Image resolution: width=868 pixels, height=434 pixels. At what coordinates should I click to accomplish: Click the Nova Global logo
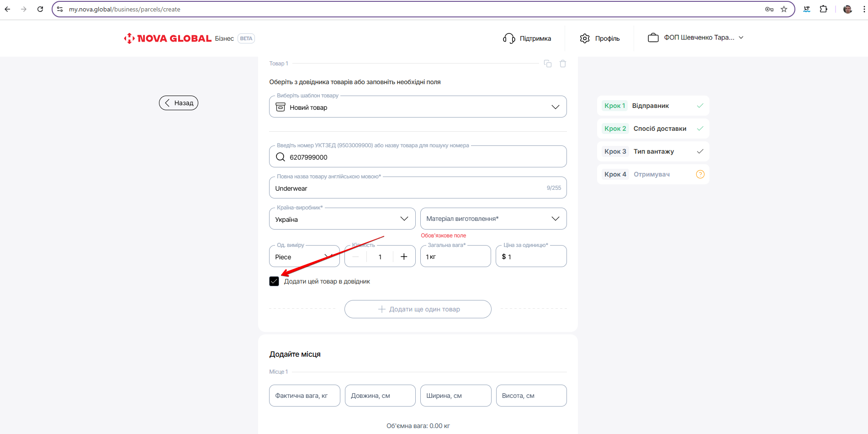click(168, 38)
